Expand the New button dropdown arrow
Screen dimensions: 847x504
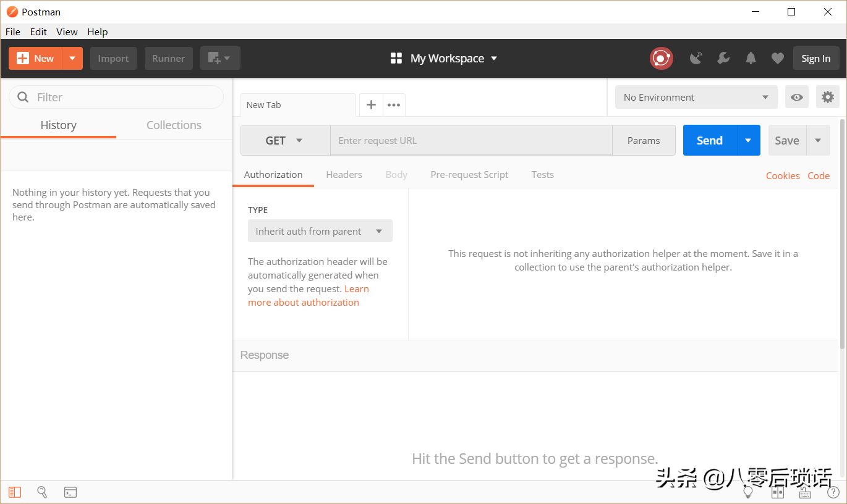point(72,58)
